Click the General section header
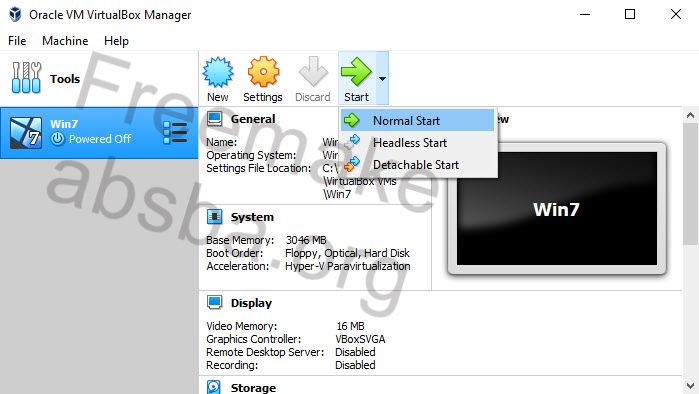 253,119
